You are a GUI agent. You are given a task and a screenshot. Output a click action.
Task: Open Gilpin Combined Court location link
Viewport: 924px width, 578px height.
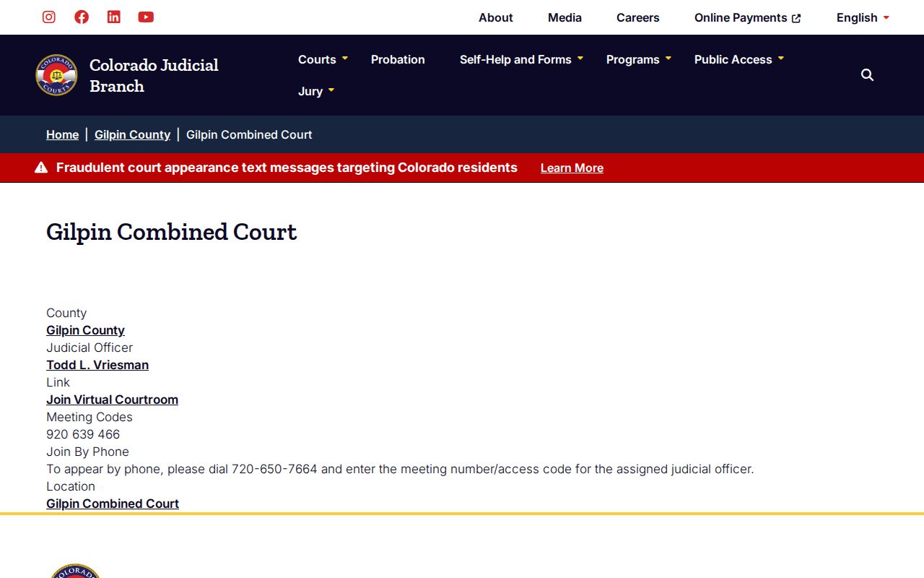pyautogui.click(x=113, y=504)
